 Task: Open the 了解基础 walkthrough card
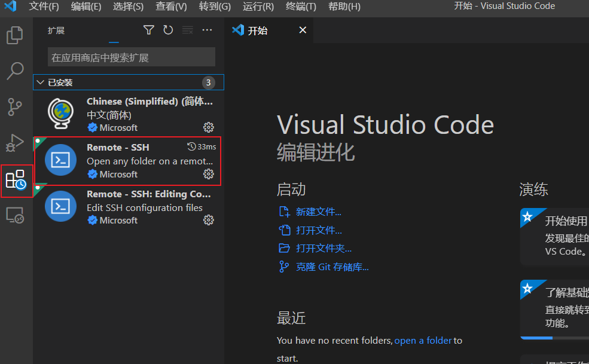point(554,309)
